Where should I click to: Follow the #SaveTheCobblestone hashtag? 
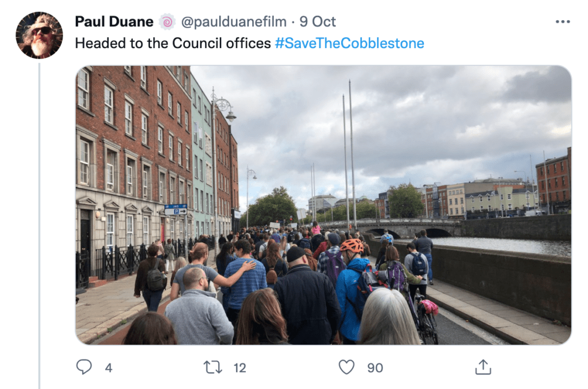pyautogui.click(x=350, y=43)
